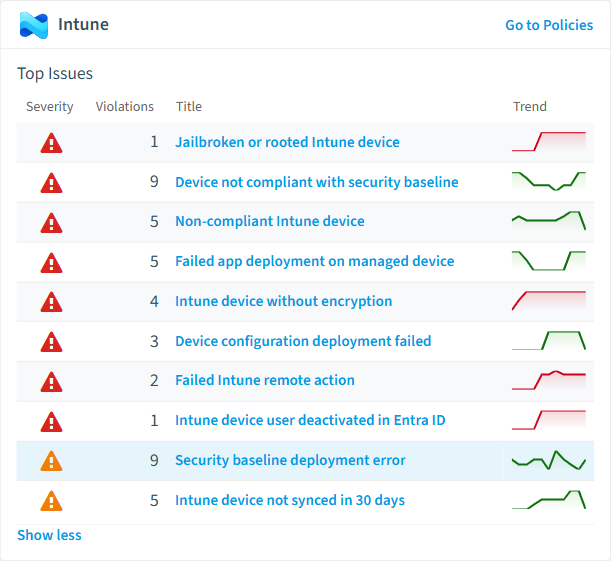611x561 pixels.
Task: Click trend sparkline for baseline deployment error
Action: [549, 460]
